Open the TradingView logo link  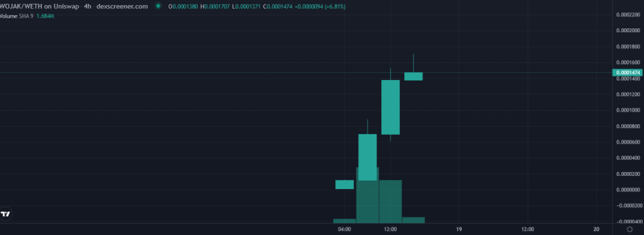pos(6,214)
